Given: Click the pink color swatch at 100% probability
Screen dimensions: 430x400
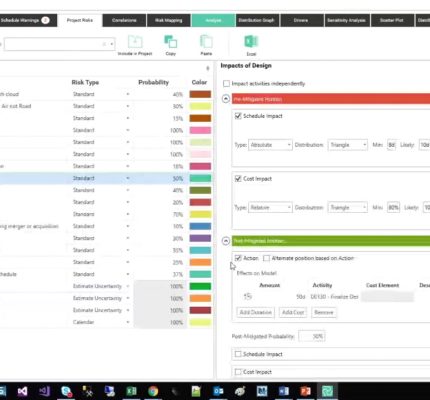Looking at the screenshot, I should [200, 130].
